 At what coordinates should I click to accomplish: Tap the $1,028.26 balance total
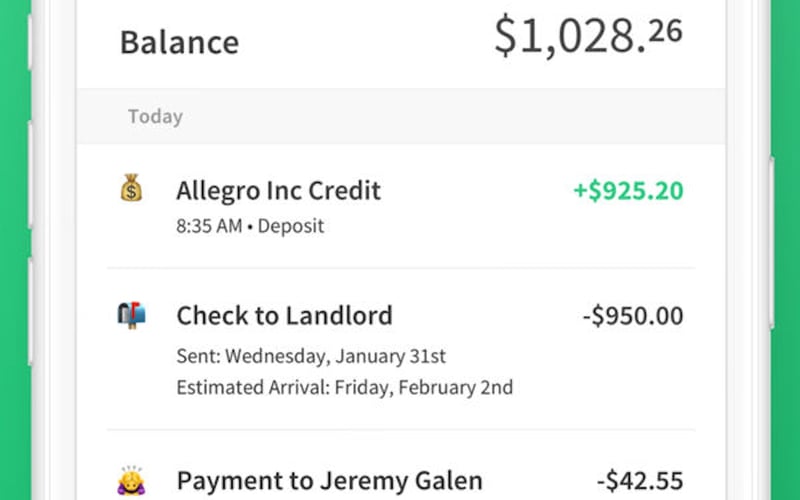tap(588, 37)
